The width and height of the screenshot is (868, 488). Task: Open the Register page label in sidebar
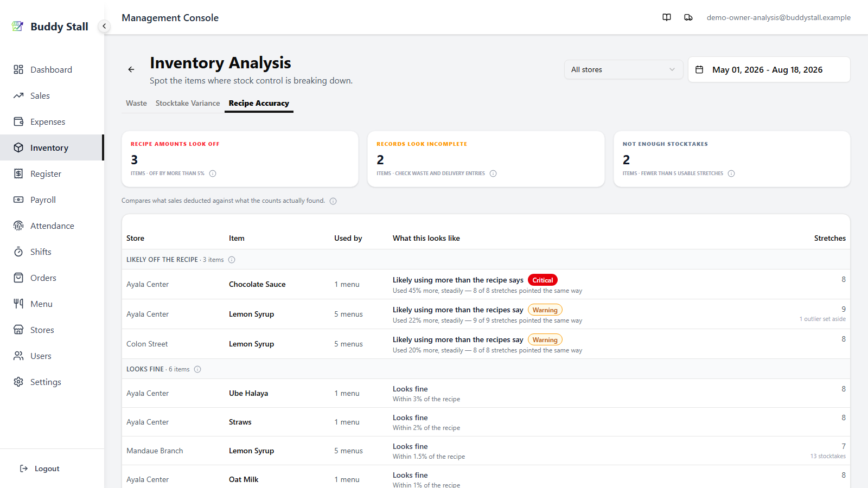point(46,174)
